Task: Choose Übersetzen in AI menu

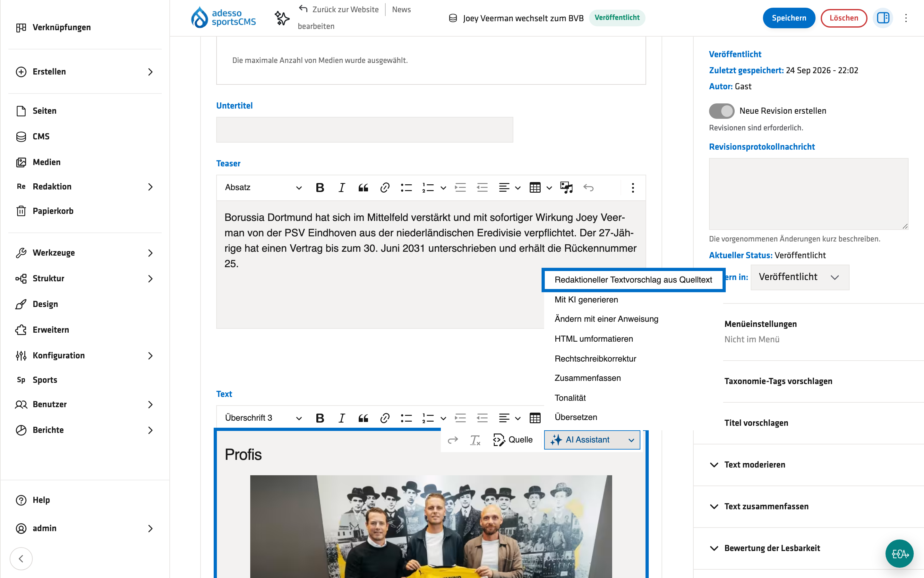Action: tap(633, 417)
